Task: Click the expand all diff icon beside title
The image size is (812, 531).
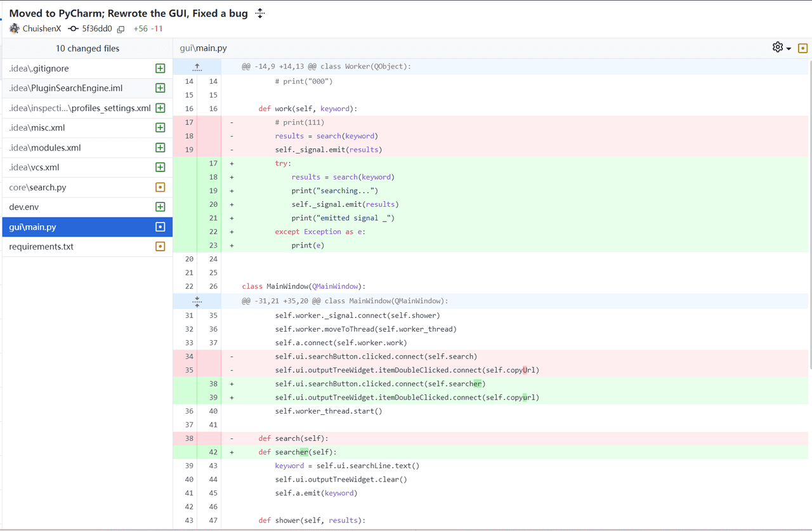Action: click(x=260, y=13)
